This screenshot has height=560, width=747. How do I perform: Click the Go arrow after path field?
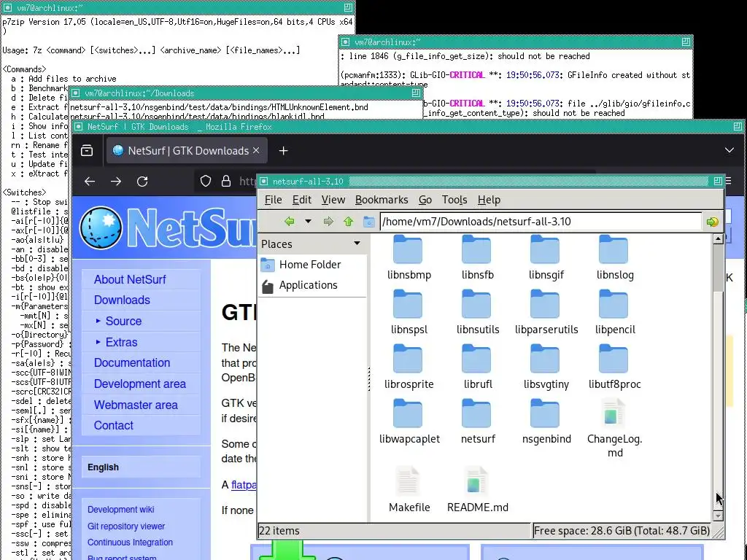pyautogui.click(x=712, y=222)
